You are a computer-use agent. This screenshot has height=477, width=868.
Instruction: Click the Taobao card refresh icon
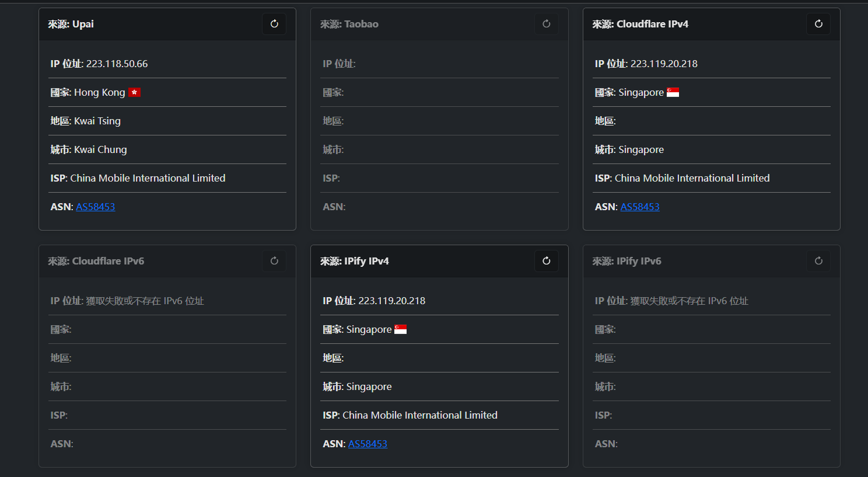[546, 24]
